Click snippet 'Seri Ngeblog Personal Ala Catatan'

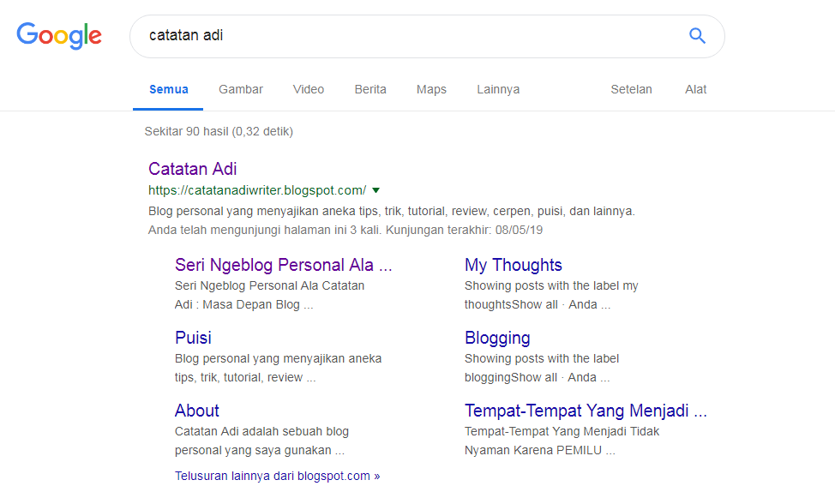point(269,285)
